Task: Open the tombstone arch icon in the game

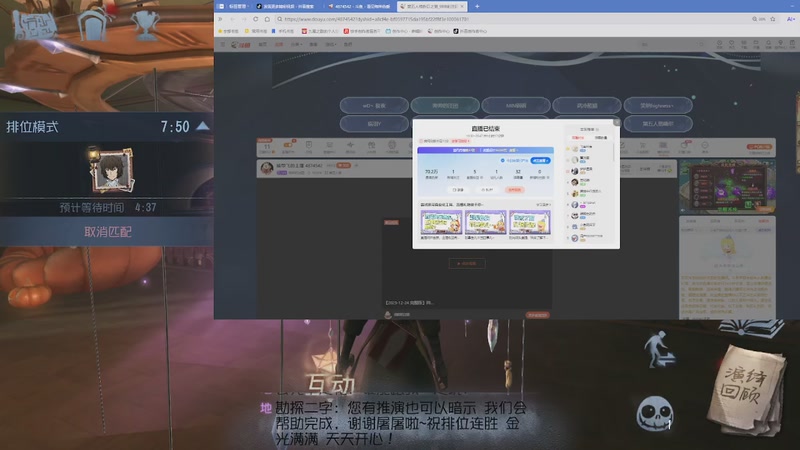Action: click(93, 24)
